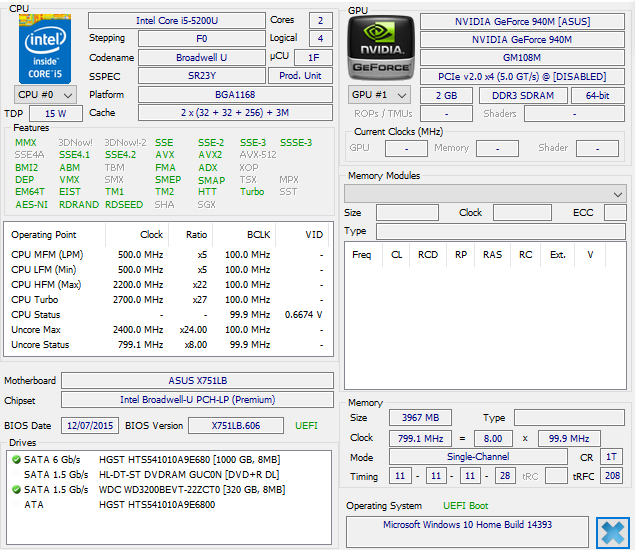
Task: Select the SR23Y SSPEC value
Action: tap(202, 76)
